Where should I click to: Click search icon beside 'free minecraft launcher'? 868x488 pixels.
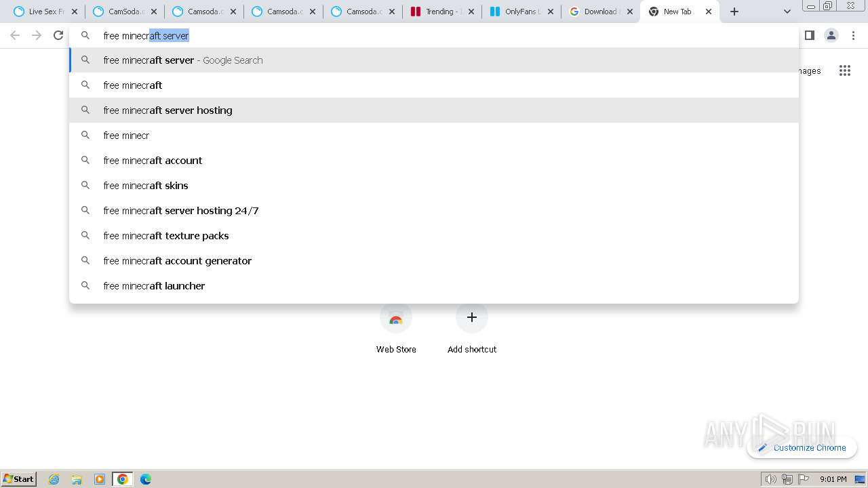click(85, 285)
